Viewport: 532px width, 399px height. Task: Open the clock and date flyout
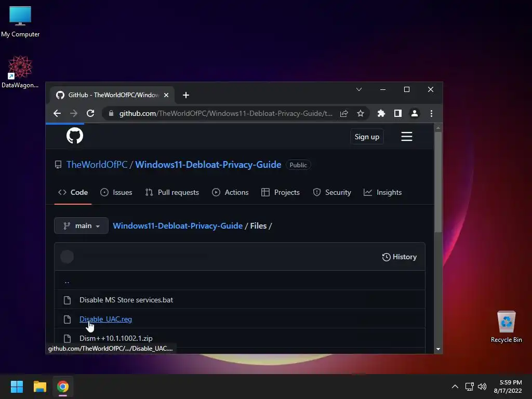click(508, 387)
